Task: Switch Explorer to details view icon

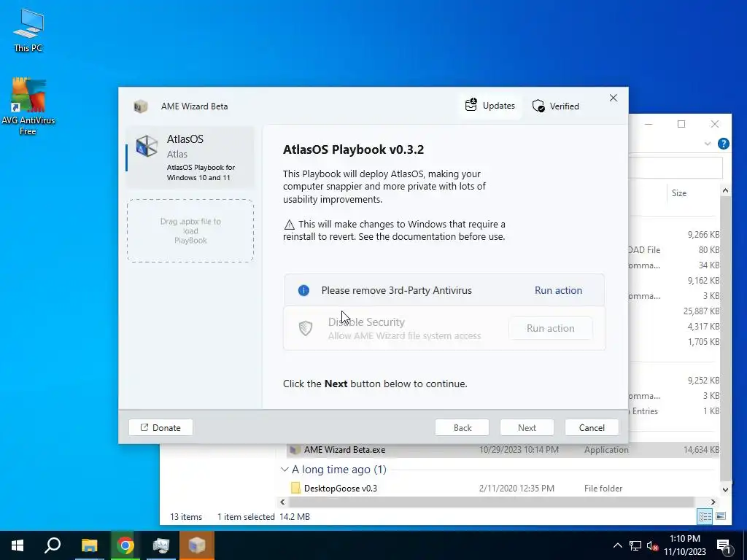Action: tap(705, 516)
